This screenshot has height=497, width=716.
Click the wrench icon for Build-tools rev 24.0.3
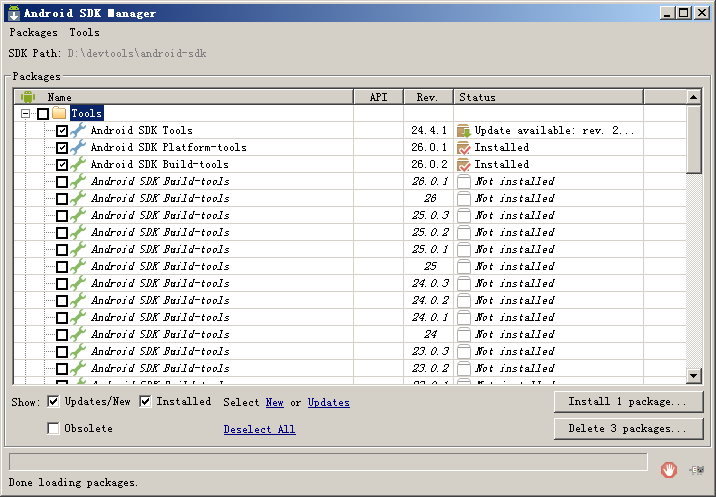78,283
